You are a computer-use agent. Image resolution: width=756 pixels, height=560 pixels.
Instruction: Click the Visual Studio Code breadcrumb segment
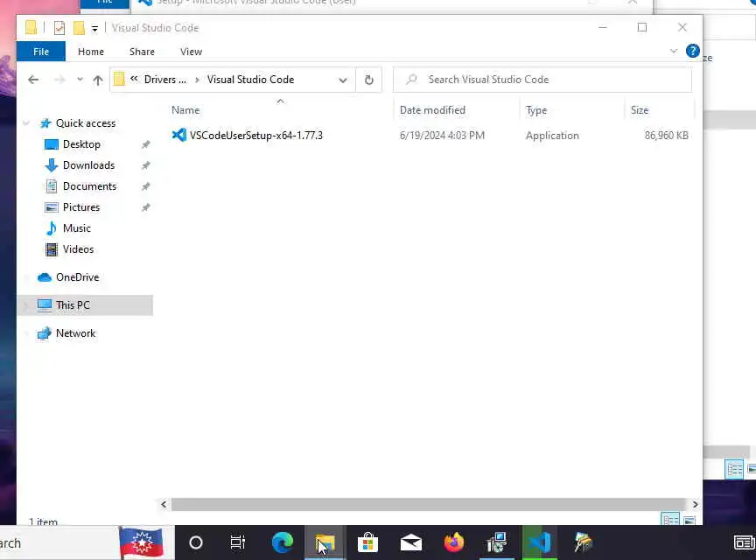pyautogui.click(x=250, y=80)
